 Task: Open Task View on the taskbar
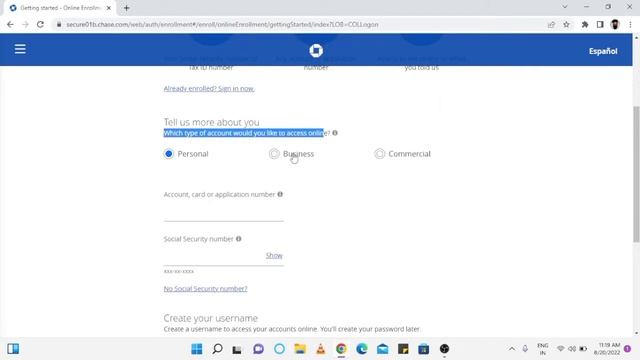(237, 349)
